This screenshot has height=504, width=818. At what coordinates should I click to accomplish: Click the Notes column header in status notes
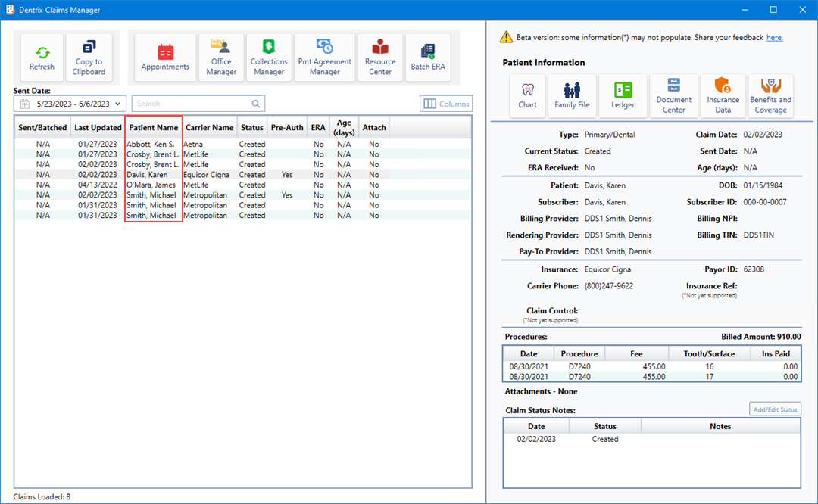720,426
